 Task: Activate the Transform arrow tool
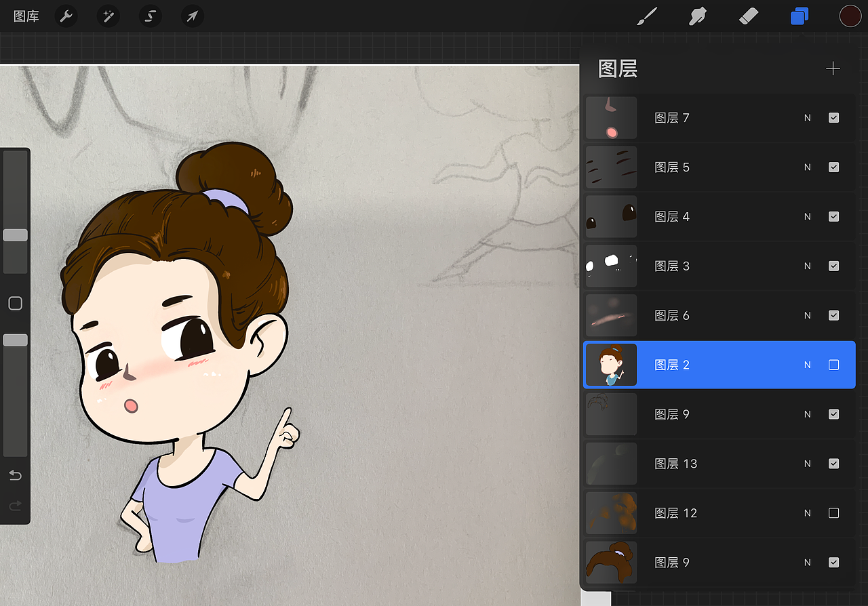[x=193, y=16]
